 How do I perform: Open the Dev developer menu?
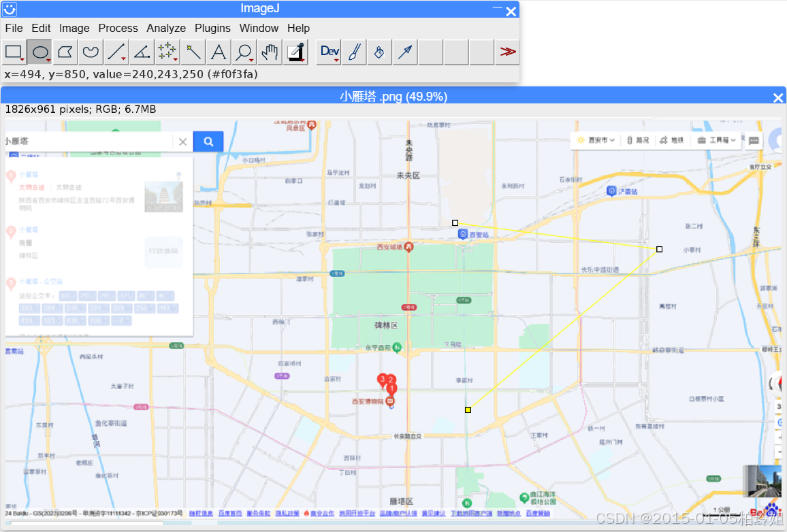[330, 52]
